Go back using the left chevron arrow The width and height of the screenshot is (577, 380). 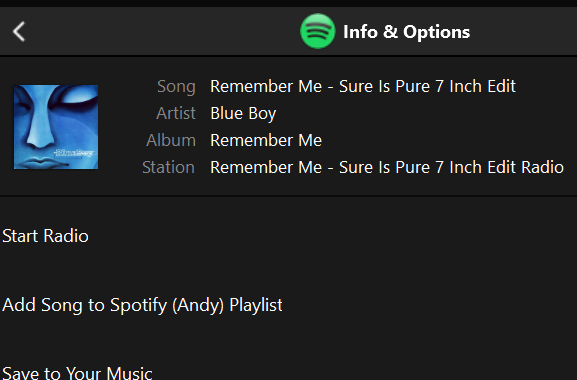pyautogui.click(x=19, y=31)
